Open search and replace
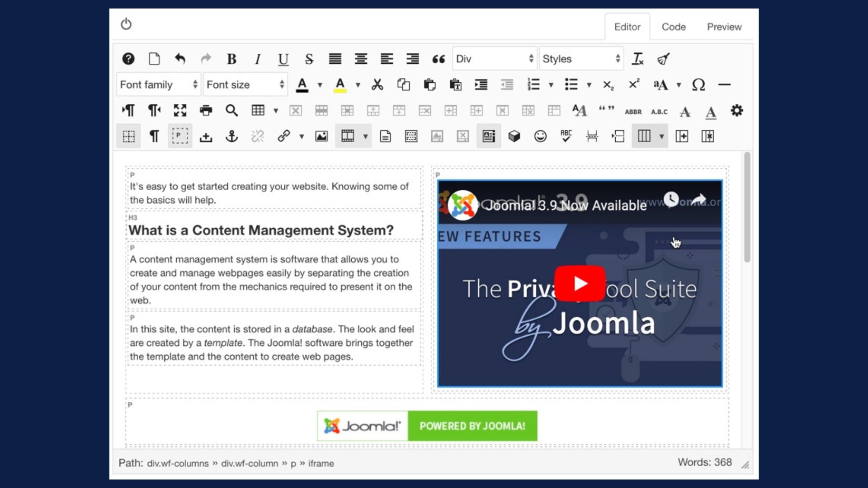The image size is (868, 488). 231,110
